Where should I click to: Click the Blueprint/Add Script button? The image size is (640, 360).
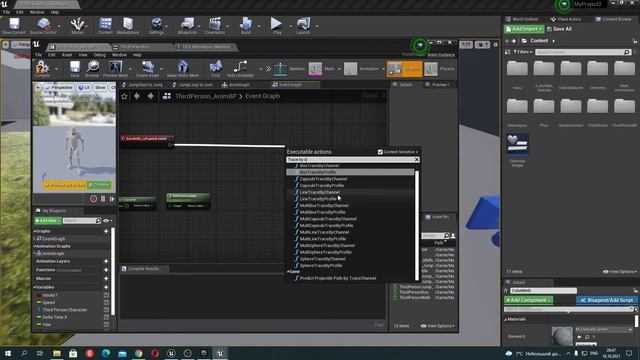click(607, 300)
